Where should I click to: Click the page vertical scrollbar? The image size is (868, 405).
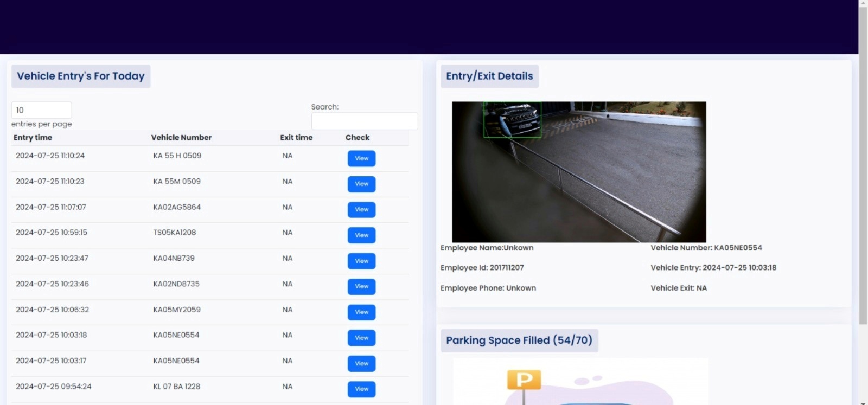click(863, 163)
